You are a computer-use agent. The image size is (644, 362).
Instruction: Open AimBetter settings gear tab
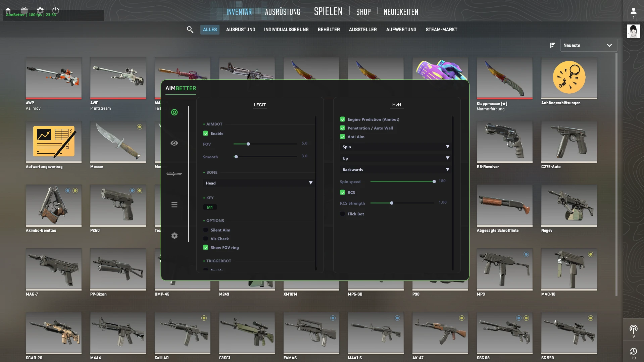tap(174, 236)
